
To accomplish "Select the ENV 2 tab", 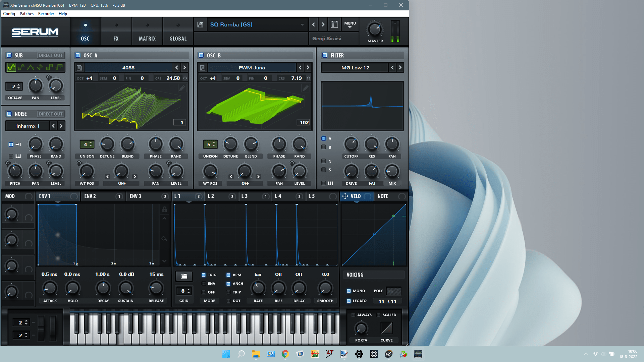I will tap(103, 196).
